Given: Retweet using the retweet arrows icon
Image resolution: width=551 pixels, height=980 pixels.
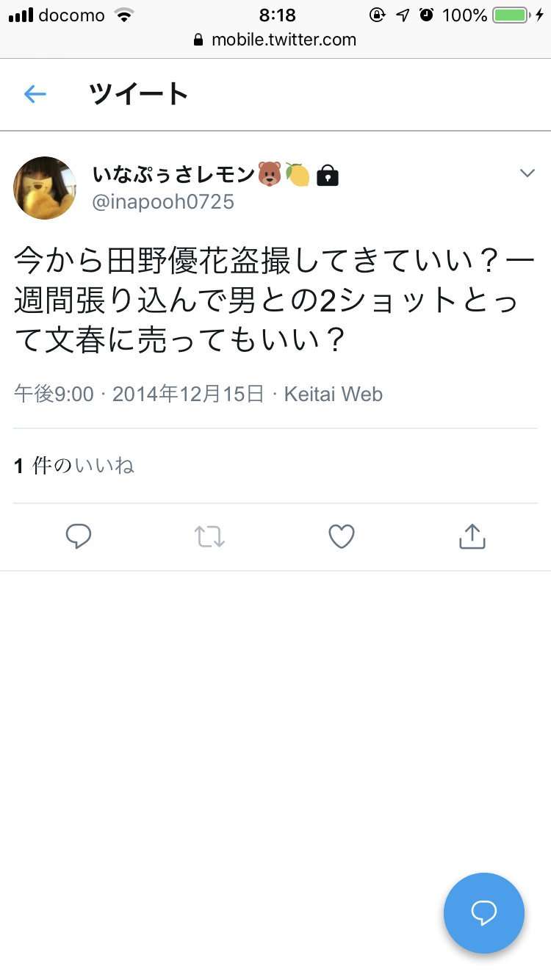Looking at the screenshot, I should coord(209,537).
